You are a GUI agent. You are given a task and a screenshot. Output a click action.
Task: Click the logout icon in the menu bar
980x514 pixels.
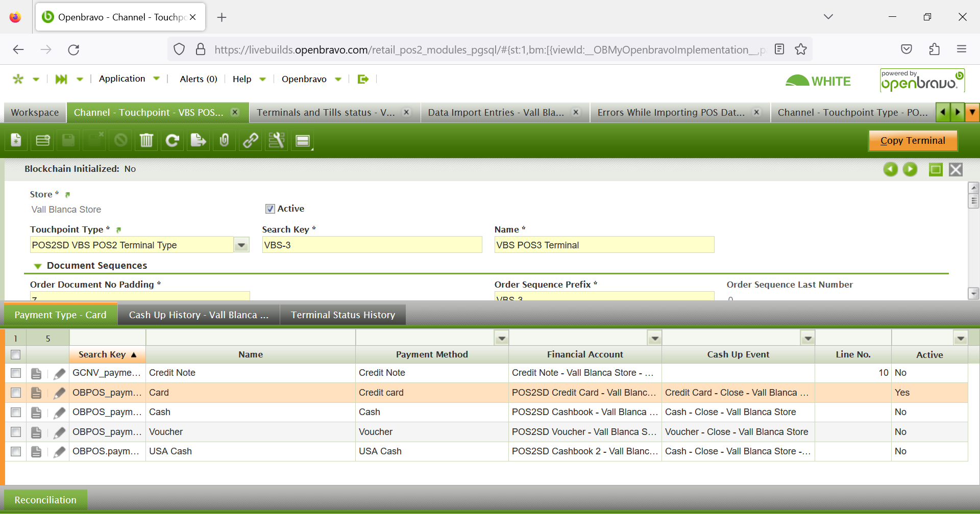pos(363,79)
